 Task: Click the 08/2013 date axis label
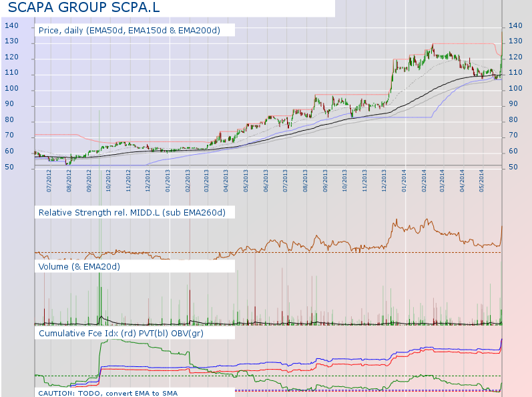click(x=305, y=181)
